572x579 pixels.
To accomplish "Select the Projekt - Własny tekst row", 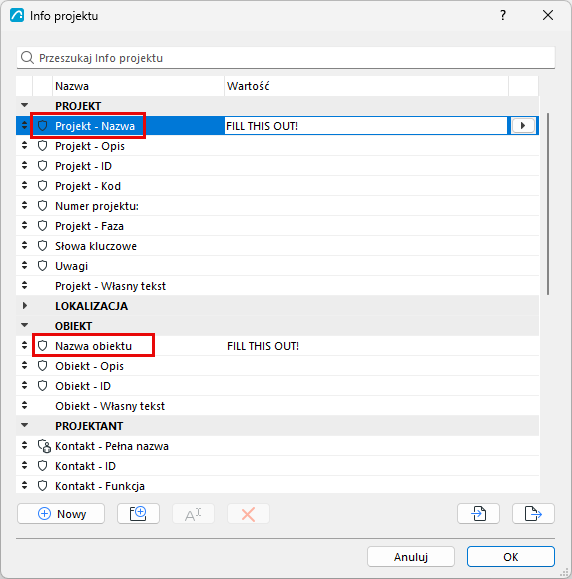I will click(277, 286).
